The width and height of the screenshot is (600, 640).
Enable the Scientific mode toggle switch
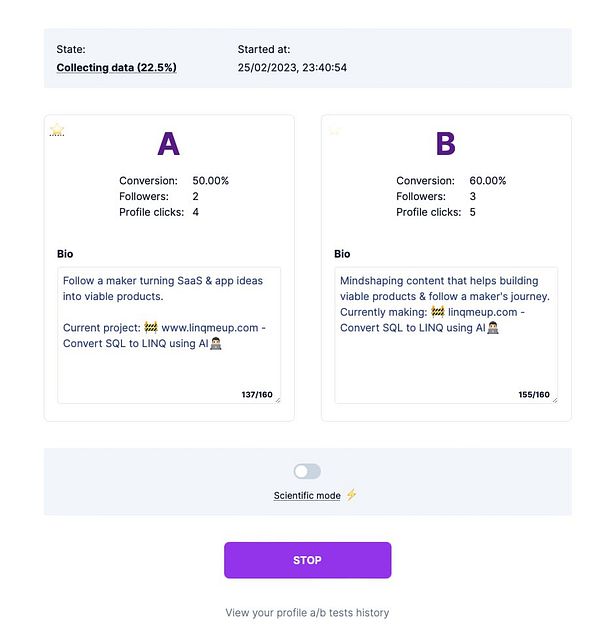click(307, 471)
